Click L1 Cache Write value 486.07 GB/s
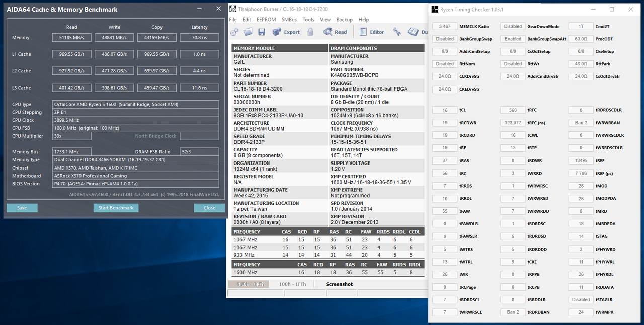This screenshot has height=325, width=644. pos(114,54)
